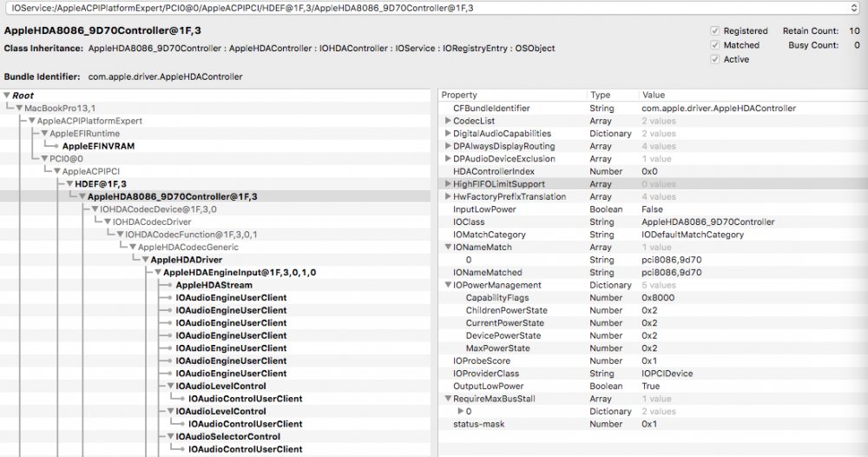This screenshot has width=868, height=457.
Task: Select the AppleEFINVRAM tree row
Action: click(x=214, y=146)
